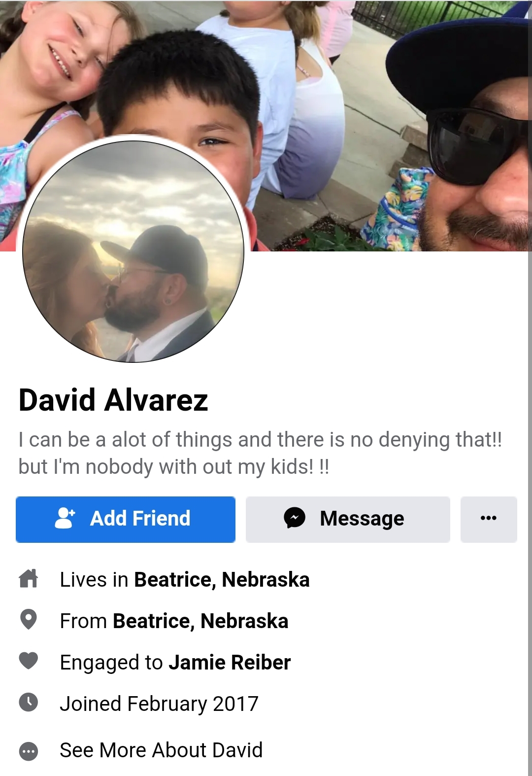Click the Messenger bubble icon

(295, 518)
